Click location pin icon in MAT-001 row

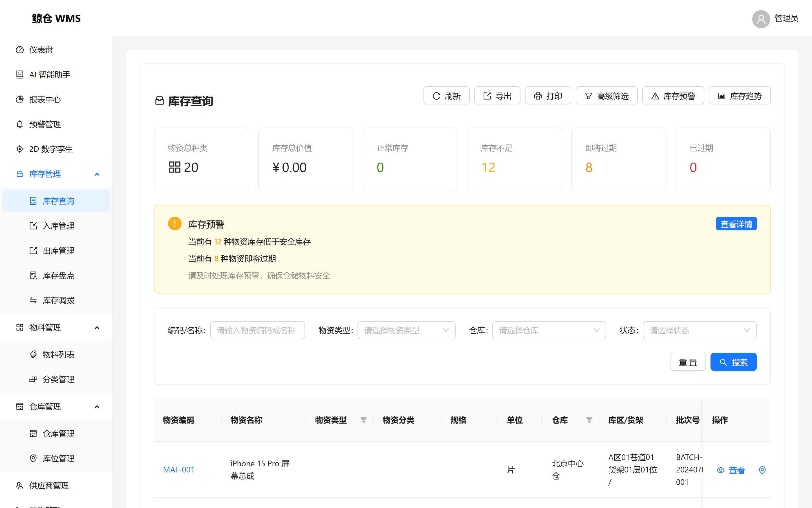762,470
